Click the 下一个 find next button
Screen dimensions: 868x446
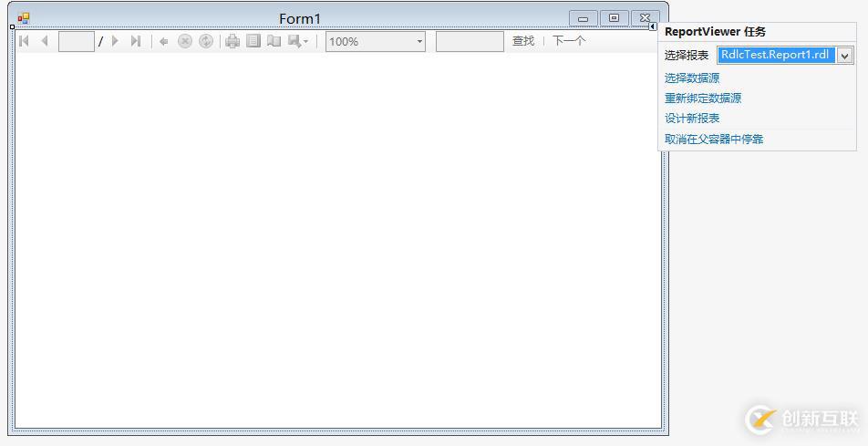569,41
